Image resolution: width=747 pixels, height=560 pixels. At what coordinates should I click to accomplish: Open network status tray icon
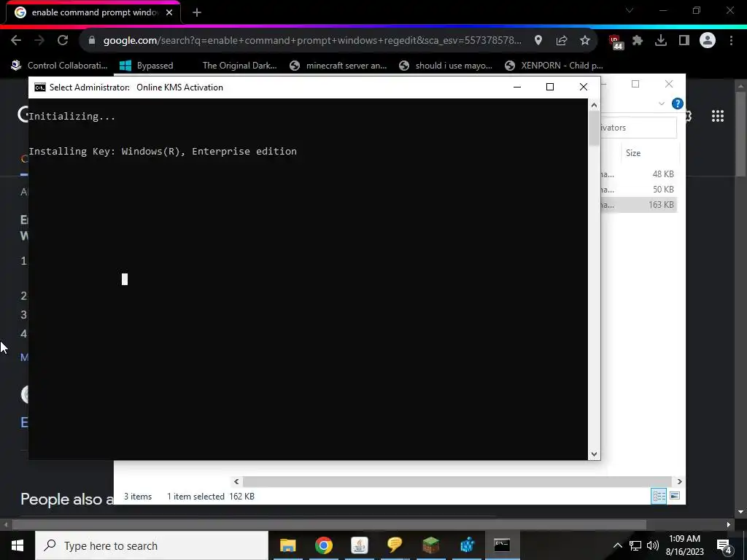coord(635,545)
